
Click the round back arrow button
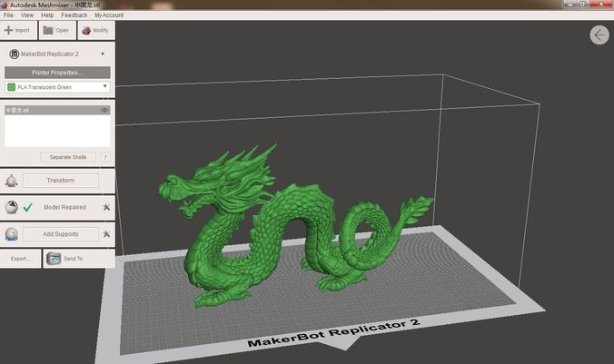(599, 35)
